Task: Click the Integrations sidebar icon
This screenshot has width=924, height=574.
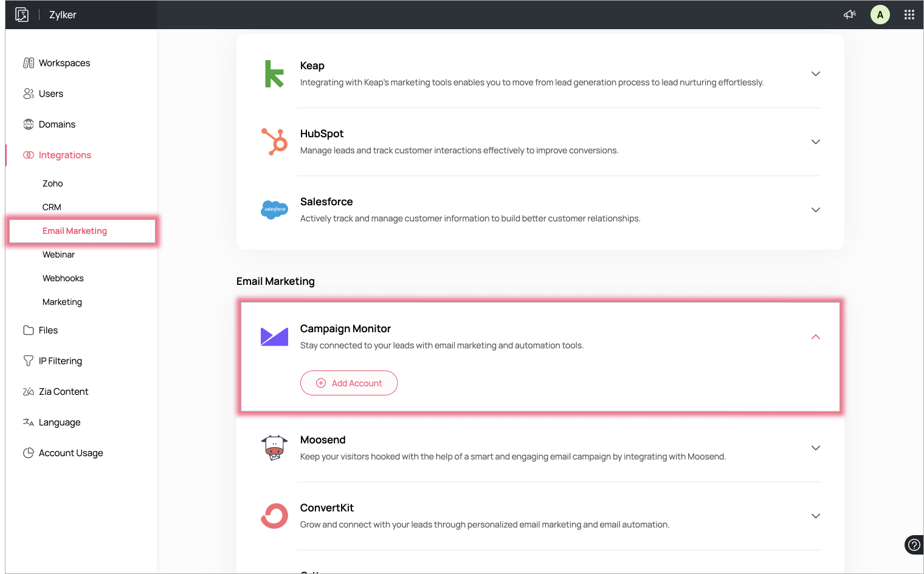Action: point(29,155)
